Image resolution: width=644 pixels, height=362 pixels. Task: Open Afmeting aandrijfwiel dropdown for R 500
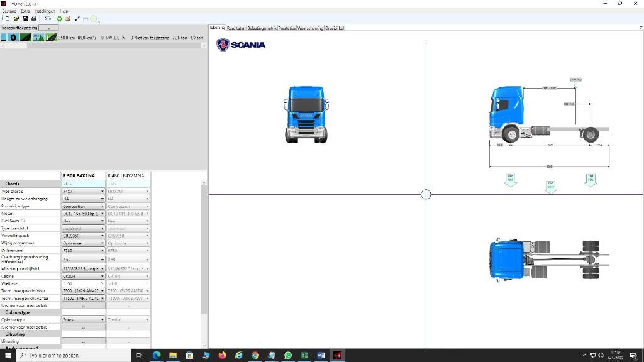[x=84, y=269]
